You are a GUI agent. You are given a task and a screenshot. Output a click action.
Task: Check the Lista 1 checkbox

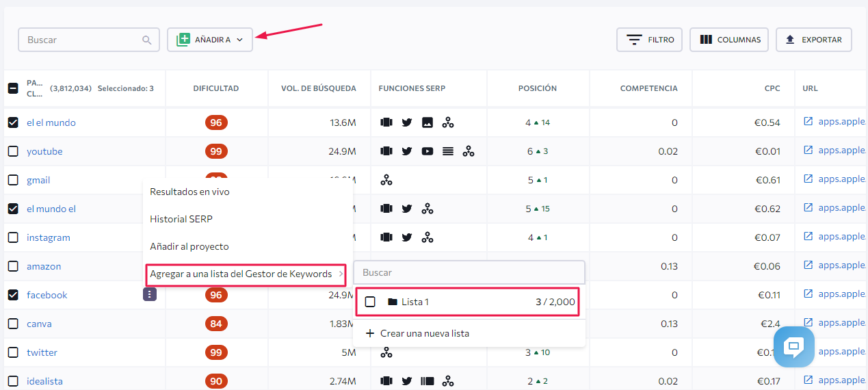pyautogui.click(x=370, y=302)
